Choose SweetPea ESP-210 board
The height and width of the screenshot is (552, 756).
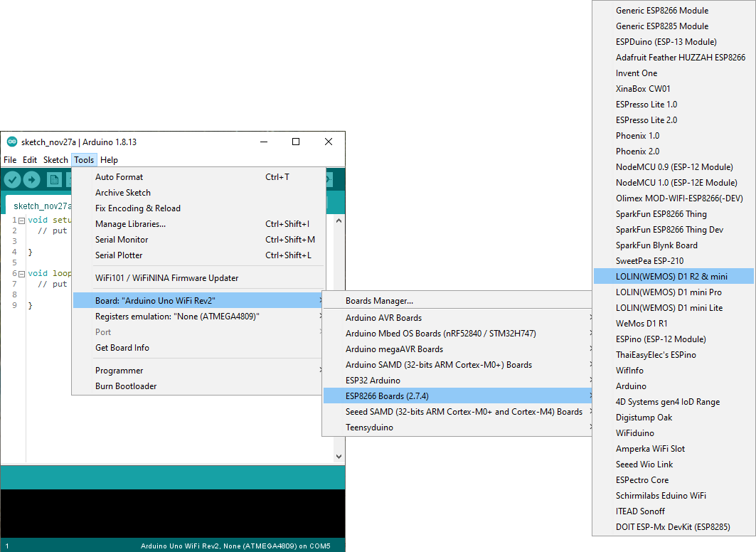(674, 261)
